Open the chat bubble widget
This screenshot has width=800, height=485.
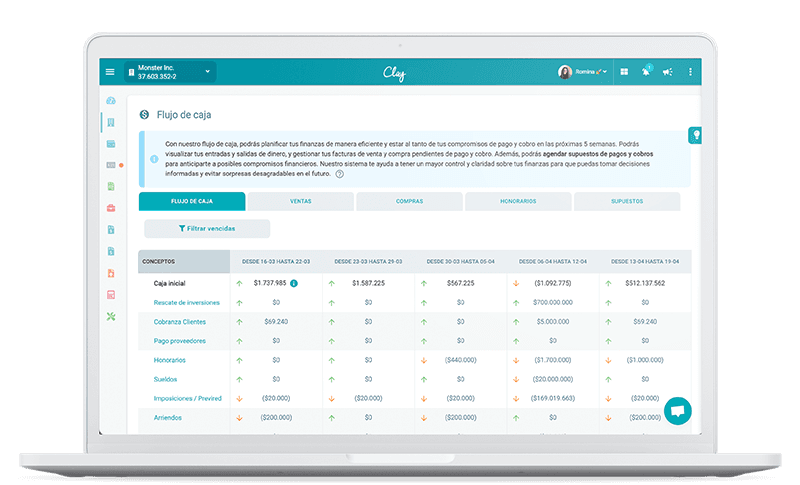tap(678, 411)
